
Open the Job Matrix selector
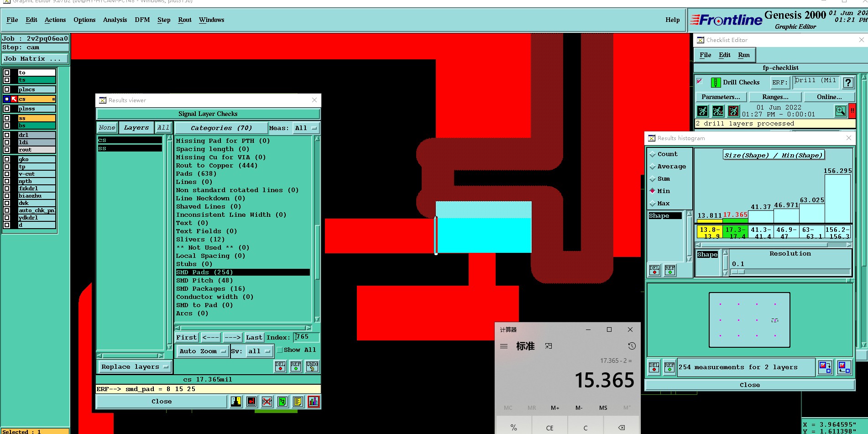(35, 59)
